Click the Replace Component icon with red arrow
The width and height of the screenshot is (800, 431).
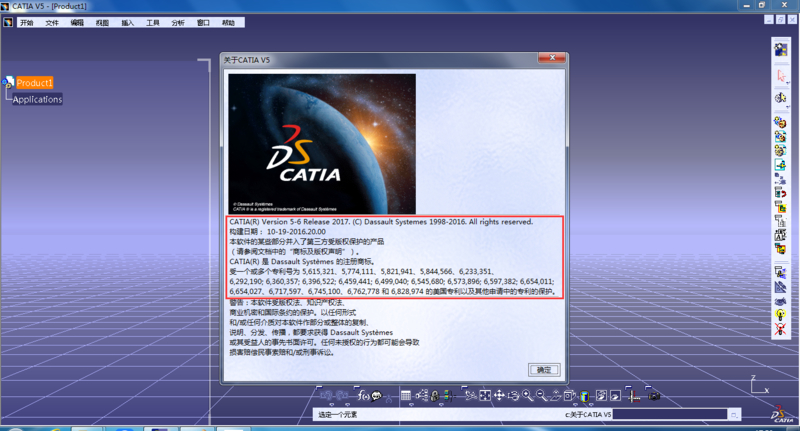pyautogui.click(x=780, y=193)
